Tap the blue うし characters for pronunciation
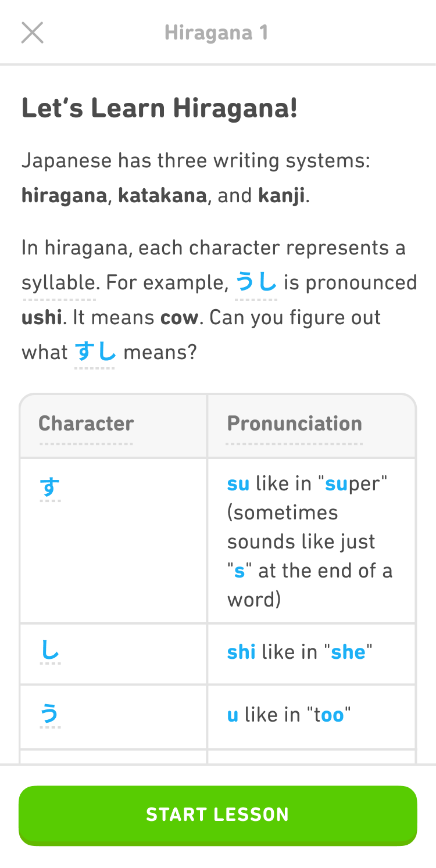The image size is (436, 868). click(x=256, y=282)
